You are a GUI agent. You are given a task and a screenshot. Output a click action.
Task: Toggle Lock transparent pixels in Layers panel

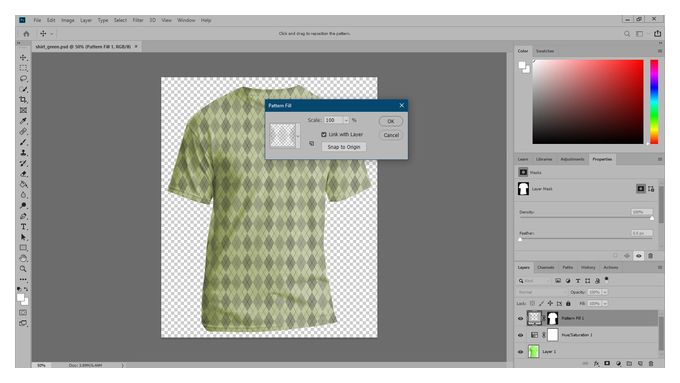533,304
